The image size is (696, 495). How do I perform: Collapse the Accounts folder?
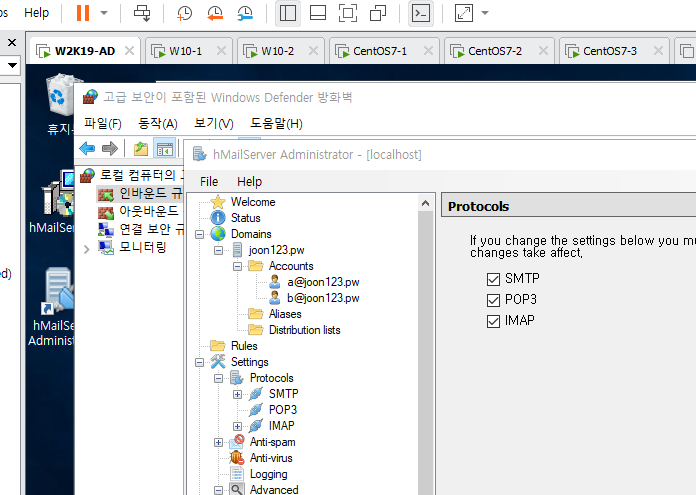237,266
